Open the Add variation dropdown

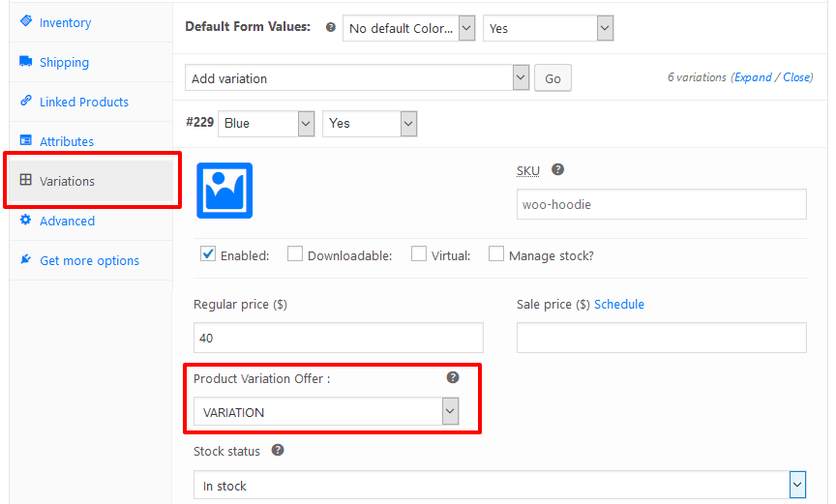(x=357, y=77)
